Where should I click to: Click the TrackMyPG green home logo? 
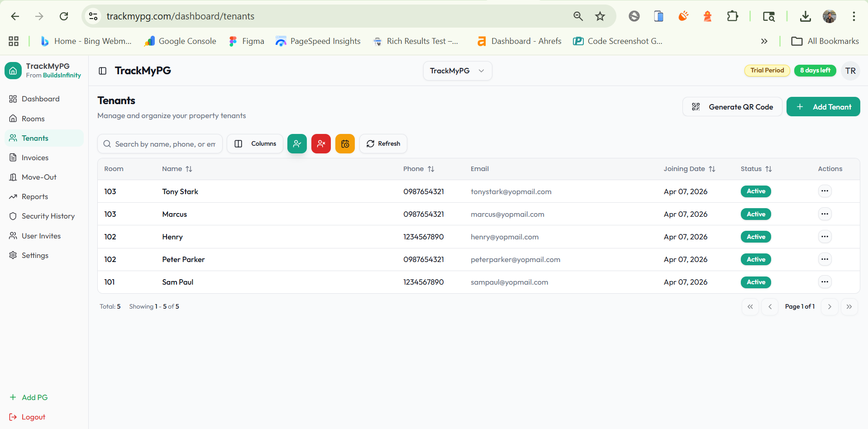click(13, 71)
